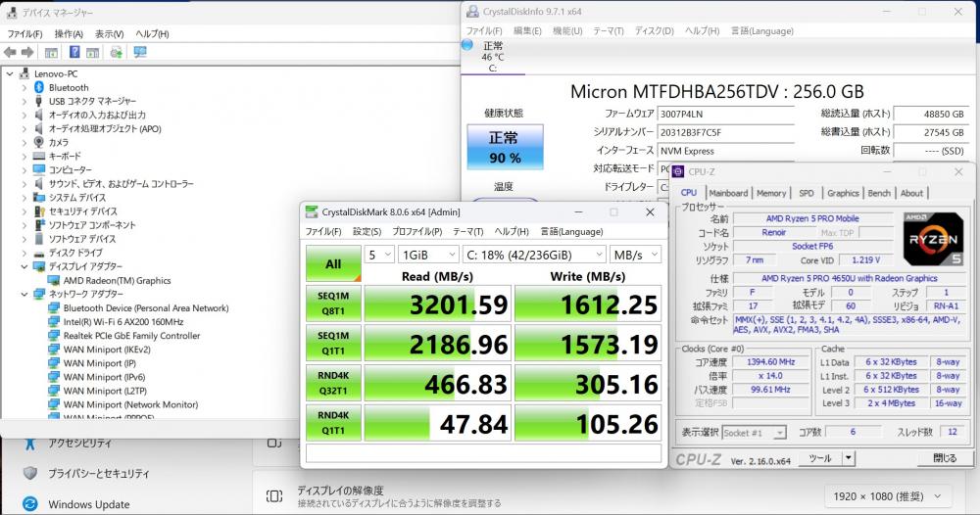Click the 3201.59 read result bar

click(437, 304)
